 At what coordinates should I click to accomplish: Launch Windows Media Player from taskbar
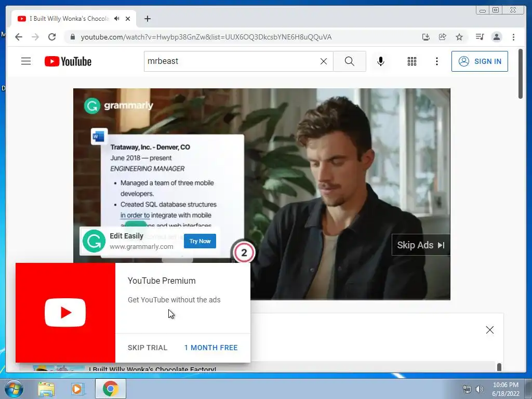(x=77, y=389)
